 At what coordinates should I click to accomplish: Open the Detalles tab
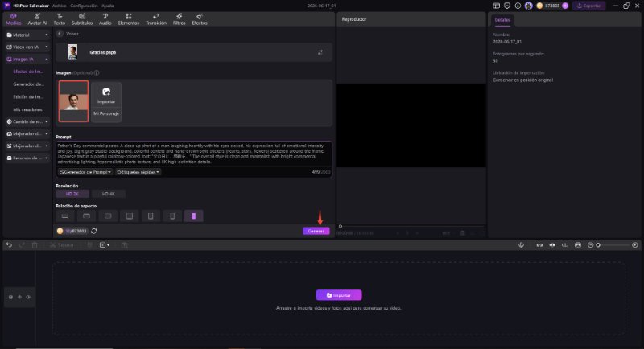click(x=502, y=19)
